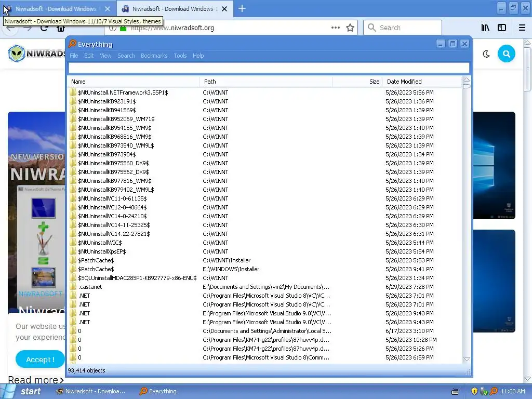Select folder icon of $NtUninstallKB952069_WM71$
Screen dimensions: 532x399
(73, 119)
